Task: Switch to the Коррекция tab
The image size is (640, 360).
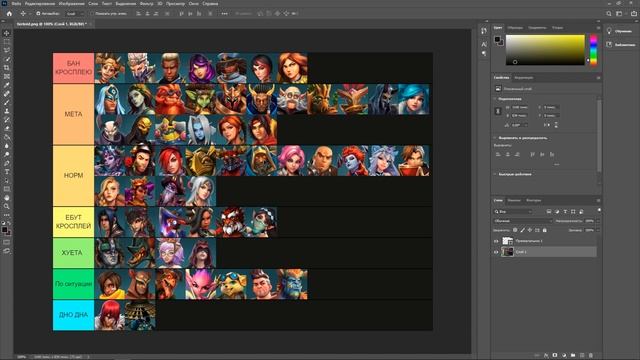Action: pyautogui.click(x=524, y=78)
